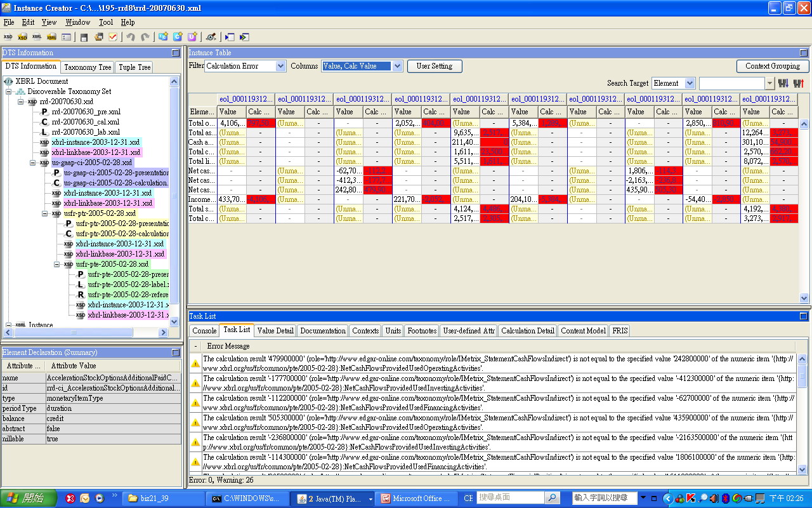Click the User Setting button
This screenshot has height=508, width=812.
tap(435, 66)
